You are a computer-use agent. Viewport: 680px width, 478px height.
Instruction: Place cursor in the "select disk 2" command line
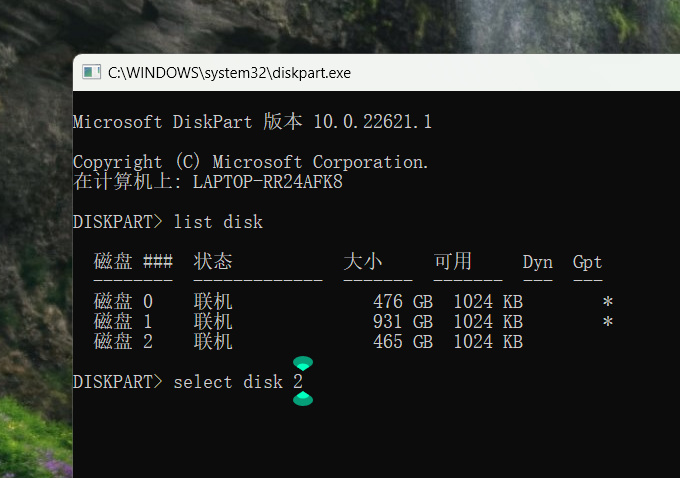click(x=238, y=382)
